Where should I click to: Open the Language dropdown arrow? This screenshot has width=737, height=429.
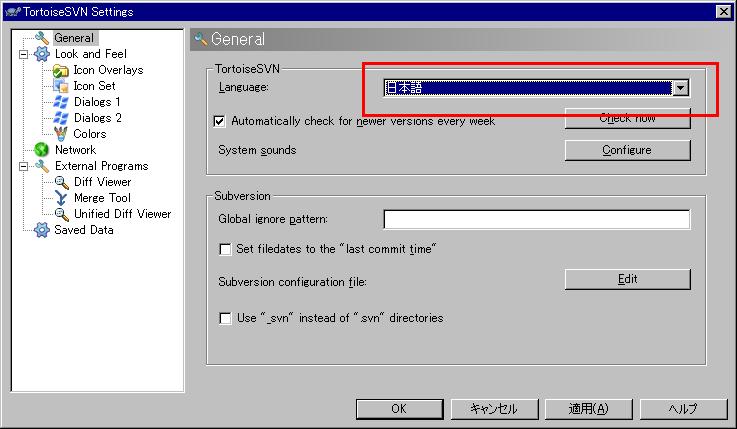(680, 88)
